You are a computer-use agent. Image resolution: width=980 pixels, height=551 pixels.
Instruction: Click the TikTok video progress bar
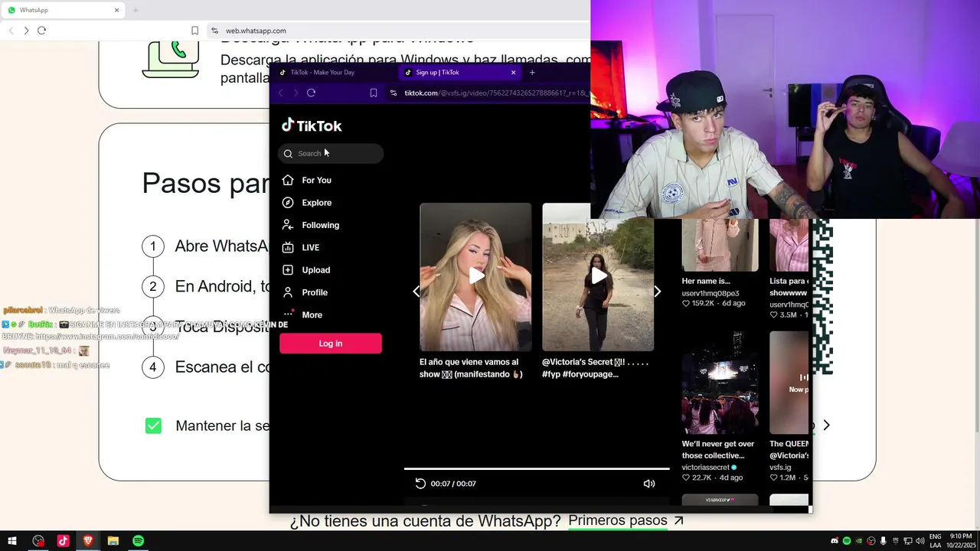click(x=537, y=468)
